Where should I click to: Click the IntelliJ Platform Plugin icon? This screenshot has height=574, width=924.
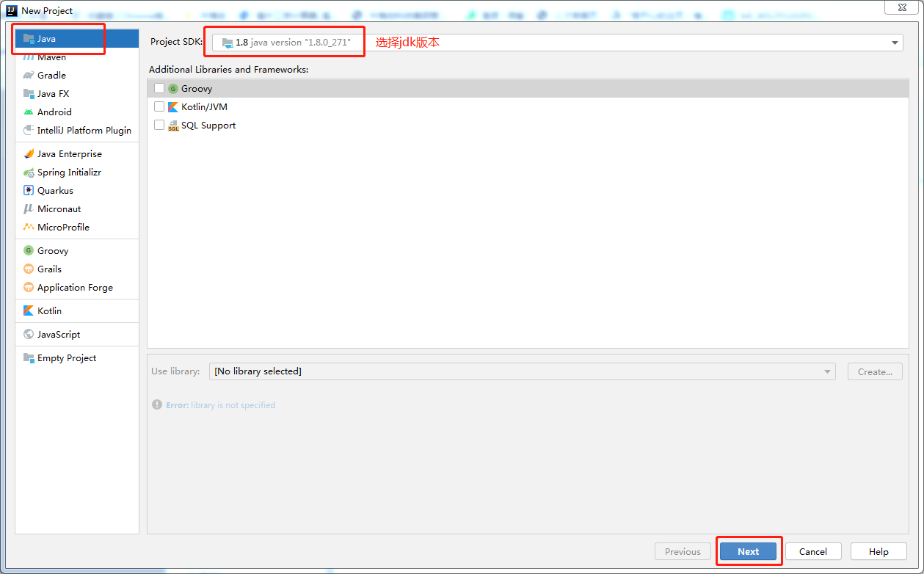29,131
